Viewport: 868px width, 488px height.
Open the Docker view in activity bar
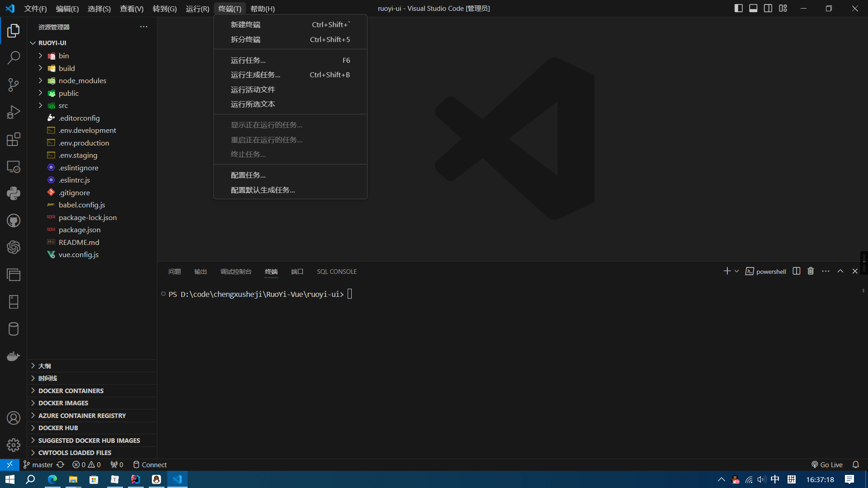[14, 356]
